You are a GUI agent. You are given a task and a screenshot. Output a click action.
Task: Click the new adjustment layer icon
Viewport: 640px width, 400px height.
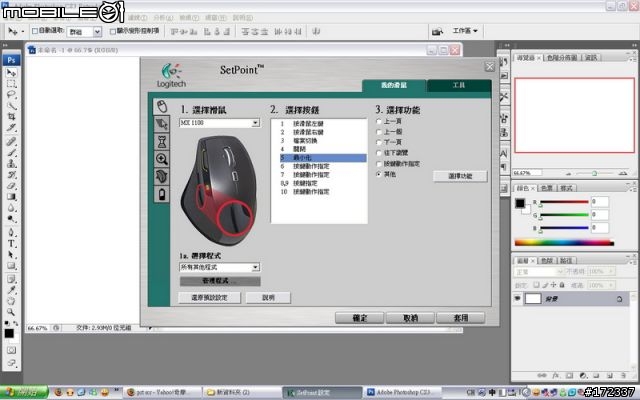pyautogui.click(x=583, y=375)
